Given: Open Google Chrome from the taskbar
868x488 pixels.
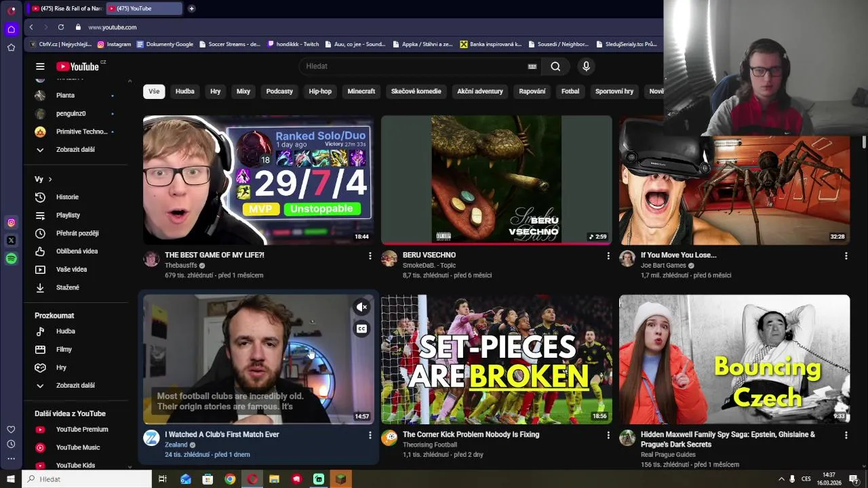Looking at the screenshot, I should [230, 479].
